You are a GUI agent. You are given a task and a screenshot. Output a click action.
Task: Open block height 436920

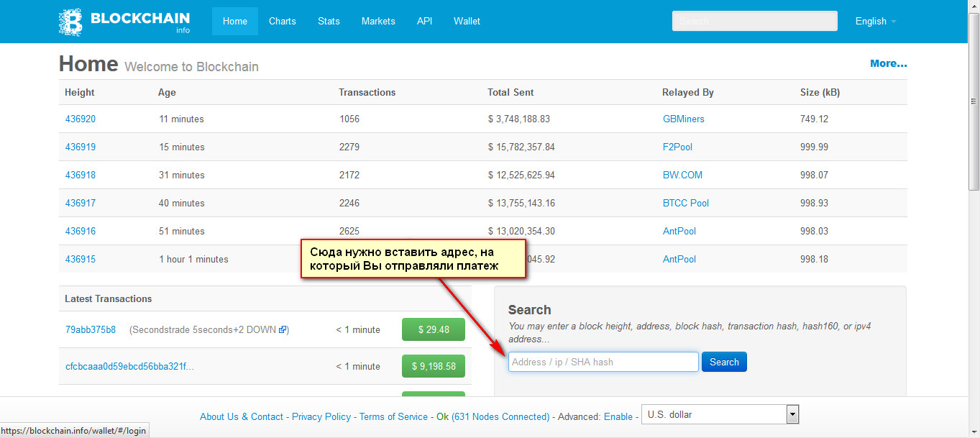click(x=80, y=119)
